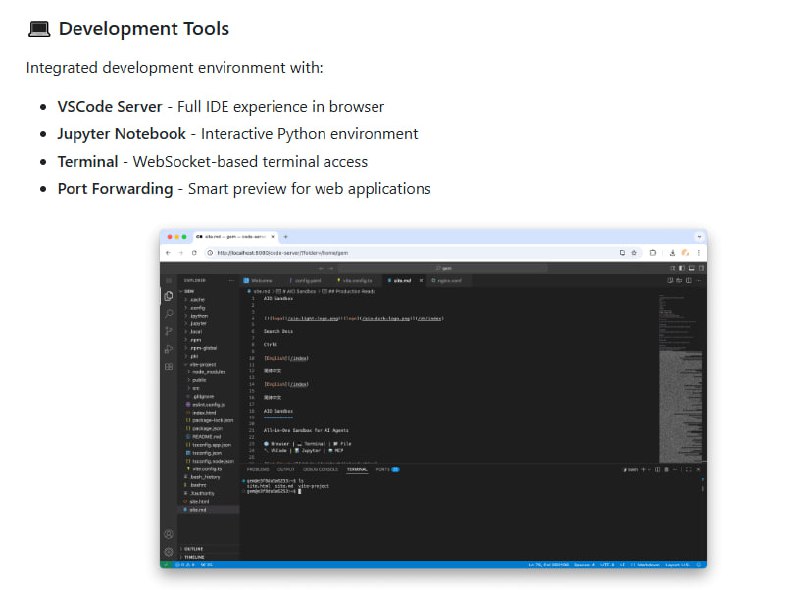Click the zh/index link in site.md
The image size is (800, 590).
click(x=432, y=319)
